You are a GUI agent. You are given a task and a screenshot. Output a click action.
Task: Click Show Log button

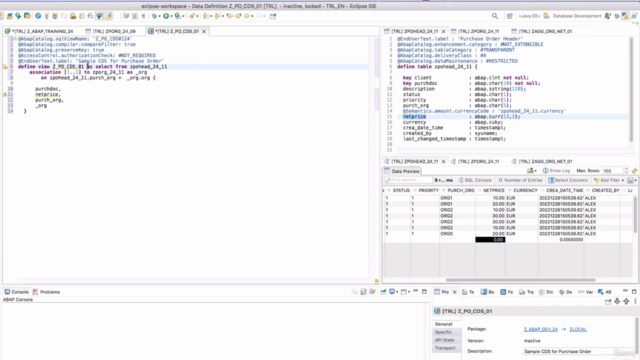[556, 171]
